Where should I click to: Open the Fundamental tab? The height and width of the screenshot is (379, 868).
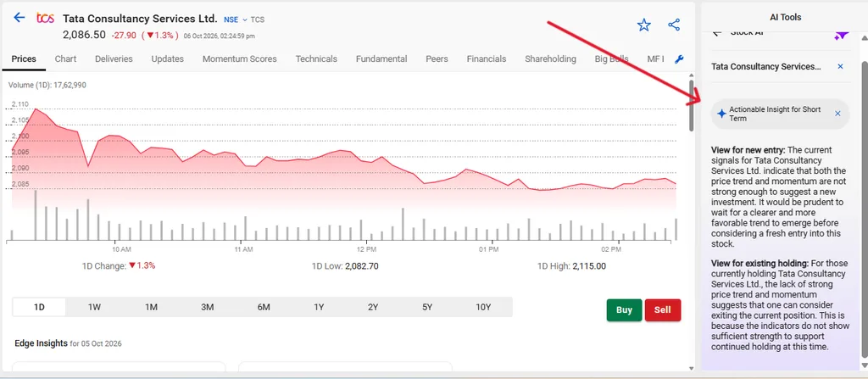click(x=381, y=59)
